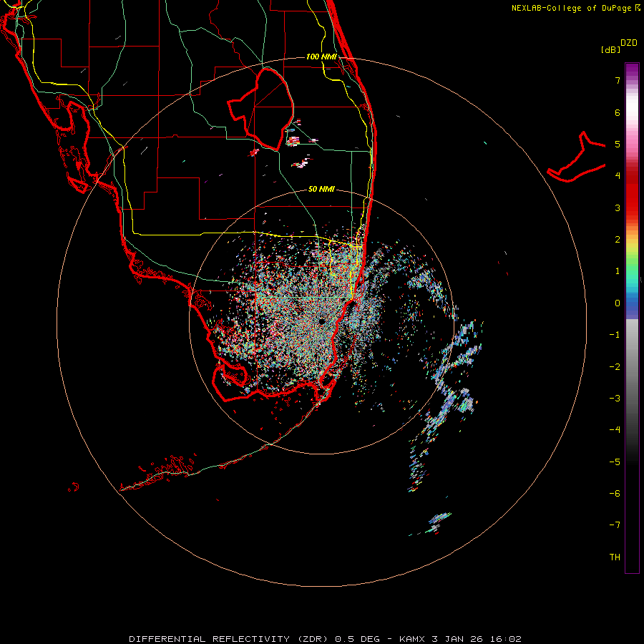Click the 6 value on color scale
This screenshot has height=644, width=644.
click(x=618, y=112)
